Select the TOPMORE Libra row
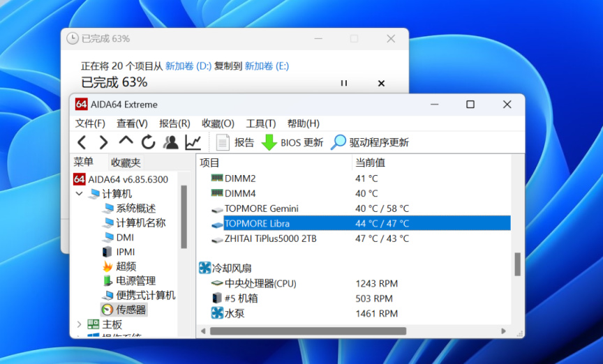Screen dimensions: 603x364 point(354,223)
